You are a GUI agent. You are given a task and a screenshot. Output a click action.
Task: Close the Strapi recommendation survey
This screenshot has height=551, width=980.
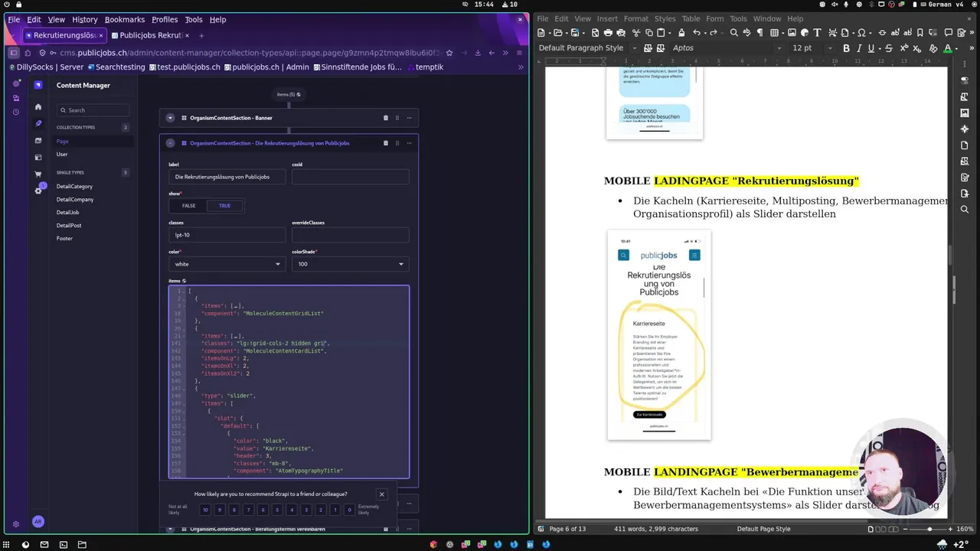pyautogui.click(x=381, y=494)
